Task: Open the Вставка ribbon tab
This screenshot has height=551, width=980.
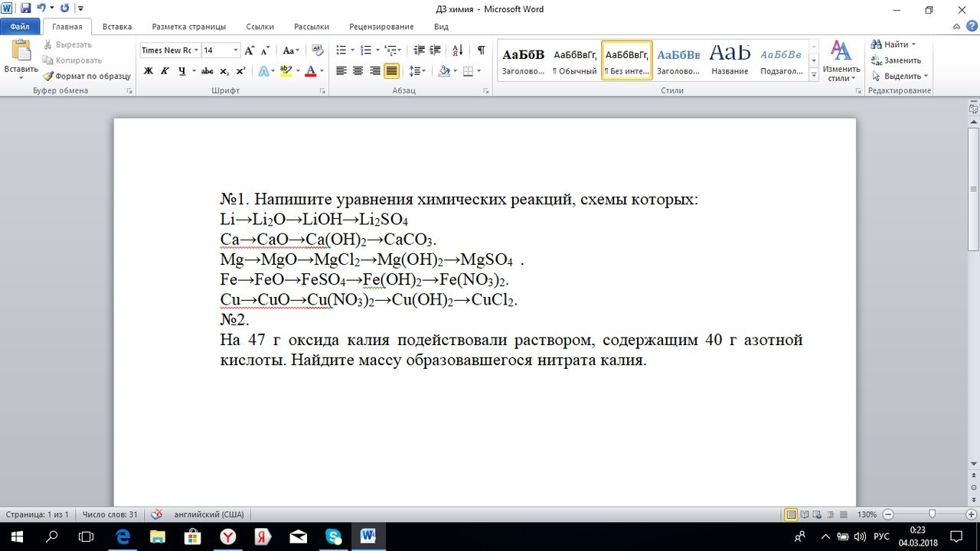Action: coord(117,27)
